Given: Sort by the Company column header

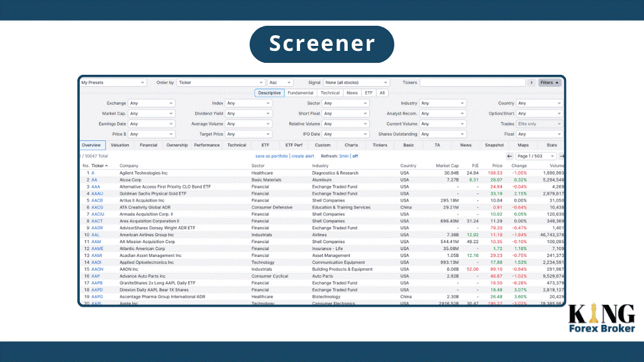Looking at the screenshot, I should [128, 166].
